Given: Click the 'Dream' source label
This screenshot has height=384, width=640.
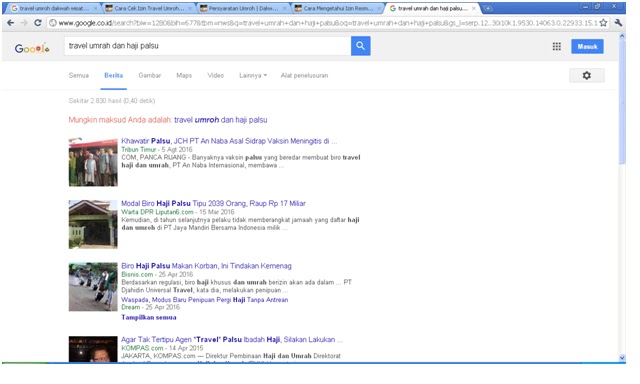Looking at the screenshot, I should tap(131, 307).
